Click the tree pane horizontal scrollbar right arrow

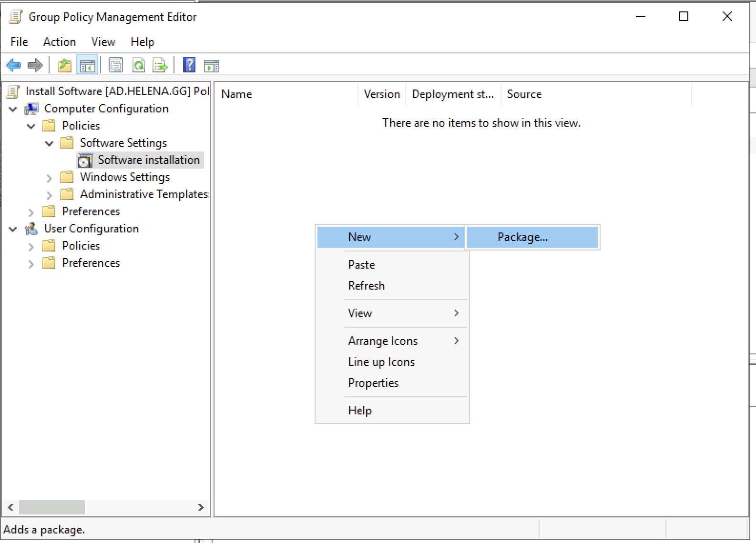pyautogui.click(x=201, y=507)
